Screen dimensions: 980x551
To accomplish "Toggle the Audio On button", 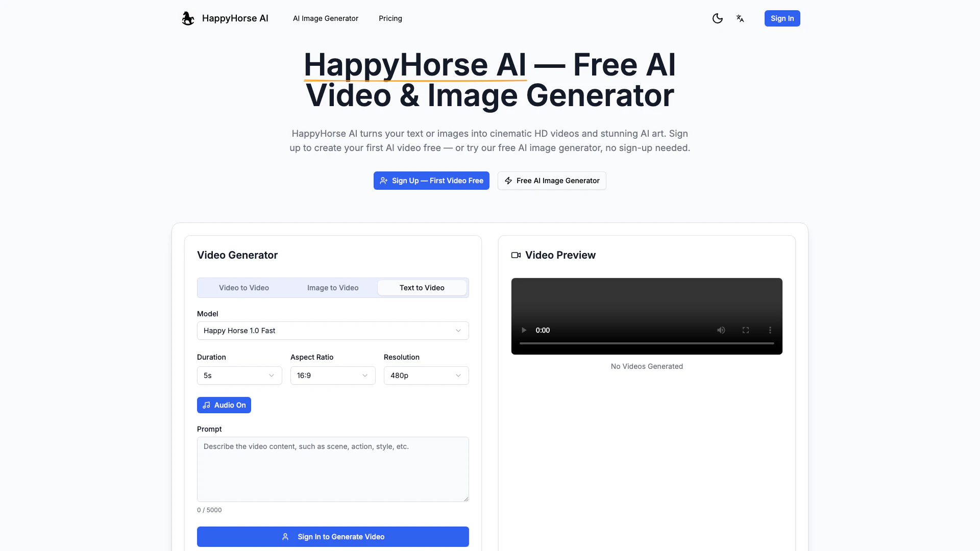I will click(x=224, y=405).
